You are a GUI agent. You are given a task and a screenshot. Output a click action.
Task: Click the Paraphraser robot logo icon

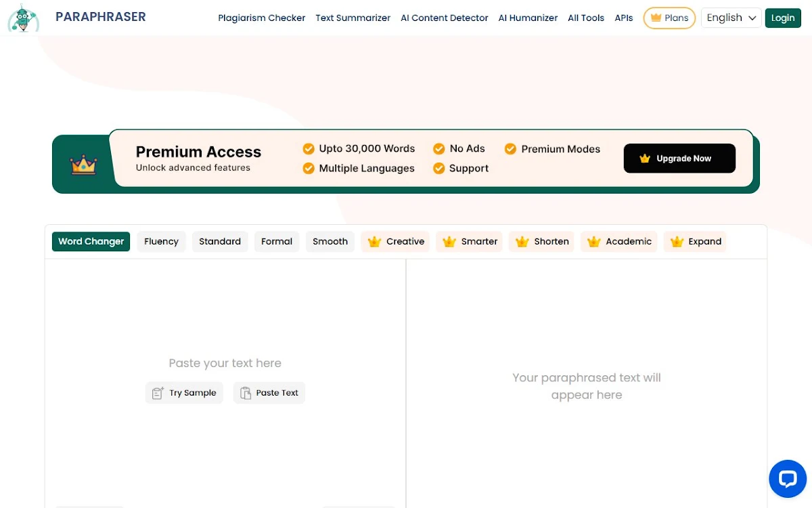[23, 18]
